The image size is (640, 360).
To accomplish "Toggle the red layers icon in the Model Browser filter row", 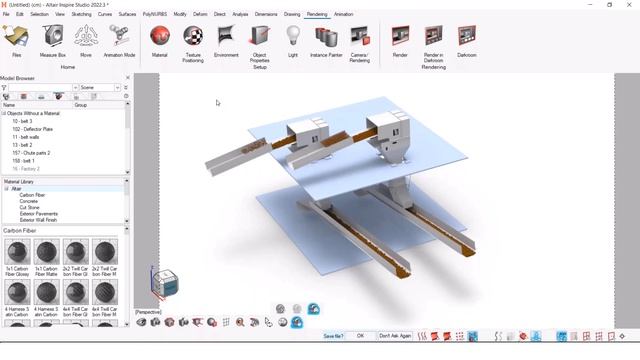I will coord(24,97).
